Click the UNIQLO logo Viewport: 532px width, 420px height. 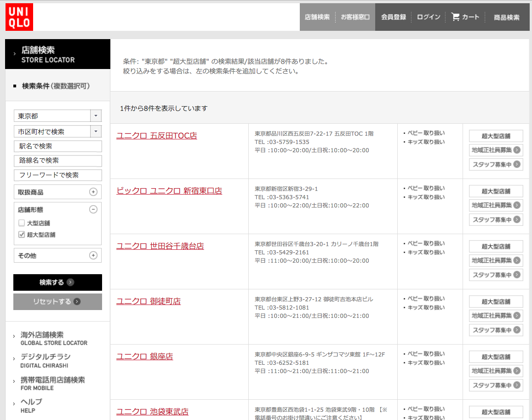(19, 17)
